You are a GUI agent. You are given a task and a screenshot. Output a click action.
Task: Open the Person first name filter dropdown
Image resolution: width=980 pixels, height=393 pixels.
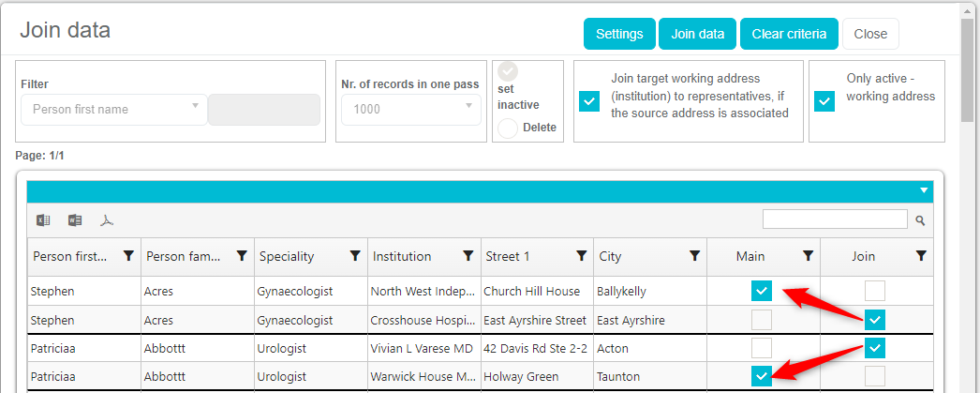click(x=113, y=109)
